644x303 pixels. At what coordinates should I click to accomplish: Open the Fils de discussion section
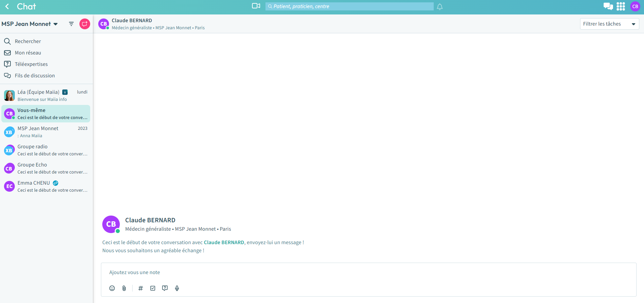(35, 76)
